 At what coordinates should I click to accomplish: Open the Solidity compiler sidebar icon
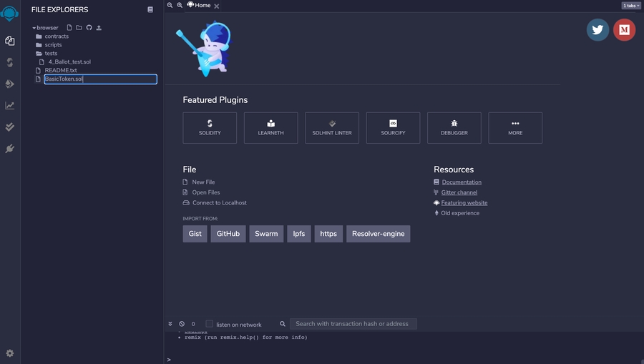10,62
